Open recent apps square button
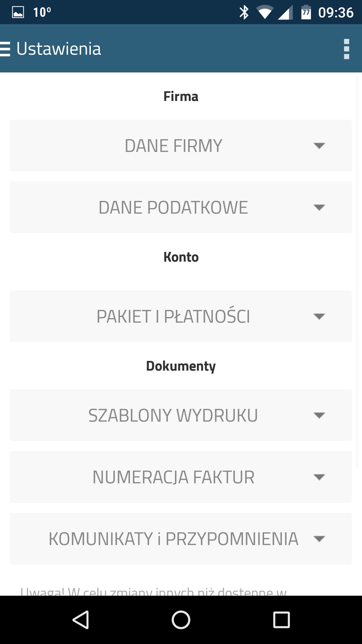Screen dimensions: 362x644 point(282,620)
